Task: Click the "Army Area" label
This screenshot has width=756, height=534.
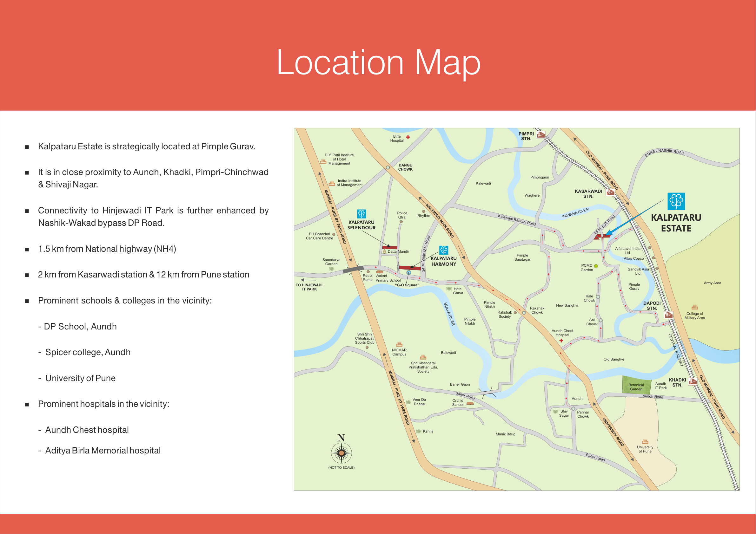Action: click(713, 283)
